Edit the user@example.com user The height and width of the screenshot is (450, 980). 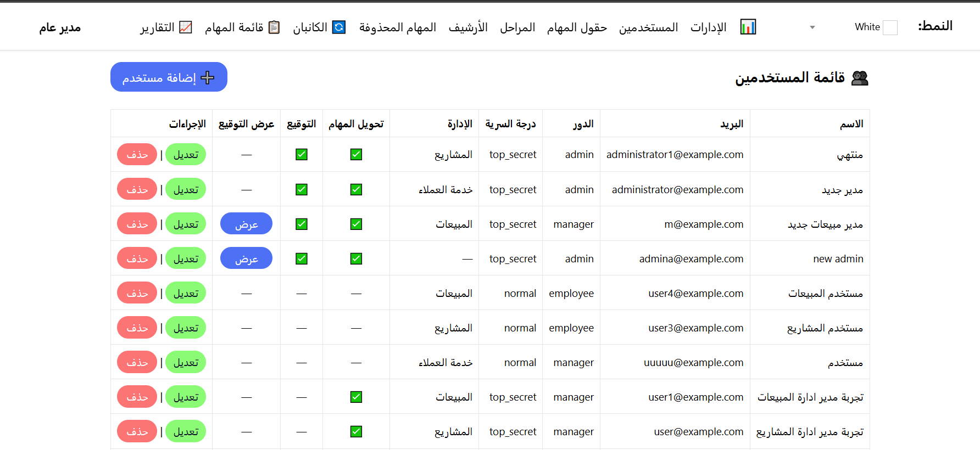186,431
